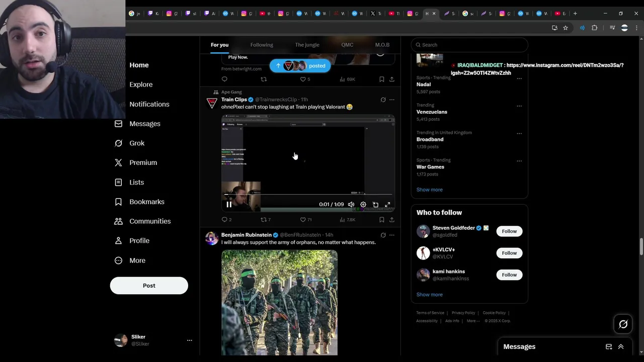Open options for Venezuelans trend
Screen dimensions: 644x362
click(x=519, y=106)
